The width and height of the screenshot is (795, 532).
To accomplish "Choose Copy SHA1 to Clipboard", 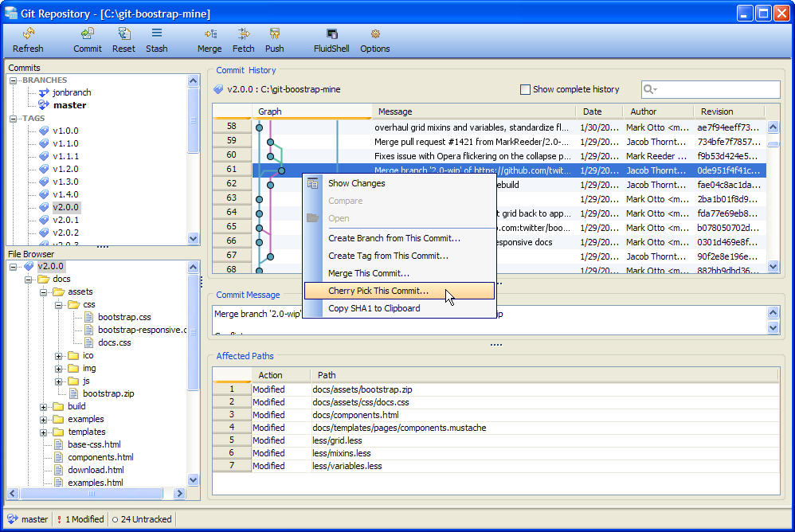I will [x=399, y=308].
